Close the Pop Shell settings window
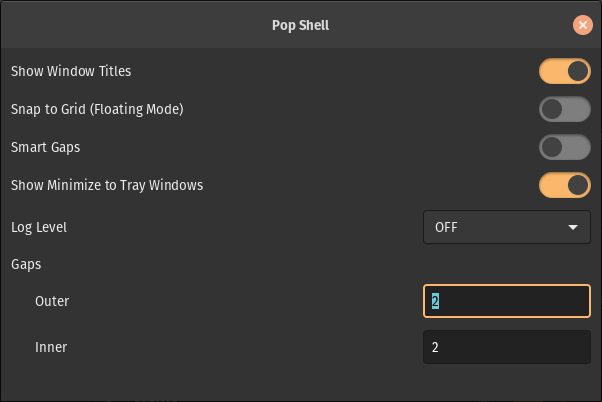The image size is (602, 402). coord(582,25)
